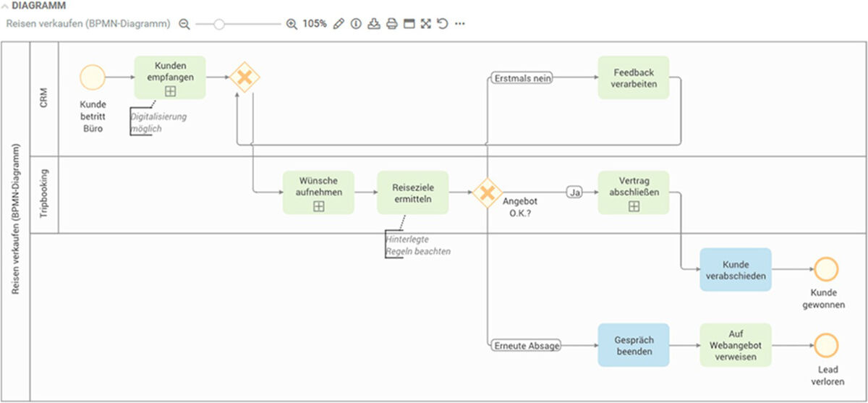The width and height of the screenshot is (868, 403).
Task: Expand subprocess marker in 'Vertrag abschließen'
Action: pos(634,206)
